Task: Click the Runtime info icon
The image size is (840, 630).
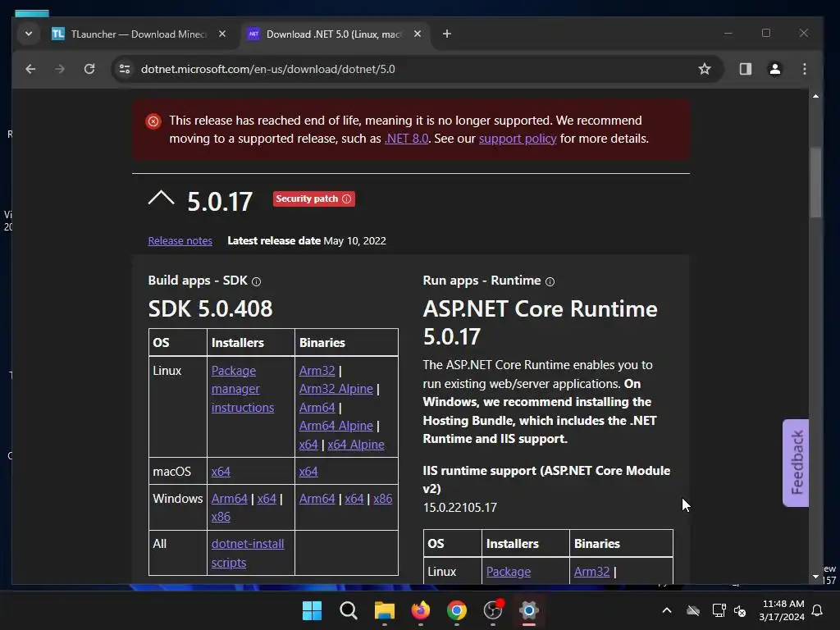Action: (550, 282)
